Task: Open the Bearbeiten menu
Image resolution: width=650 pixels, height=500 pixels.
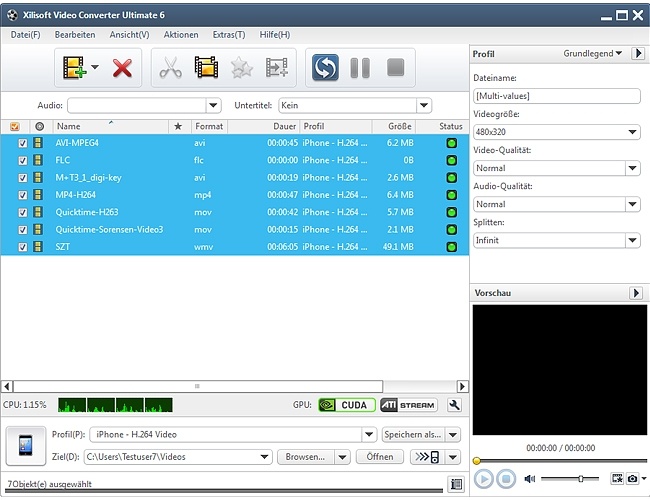Action: click(75, 35)
